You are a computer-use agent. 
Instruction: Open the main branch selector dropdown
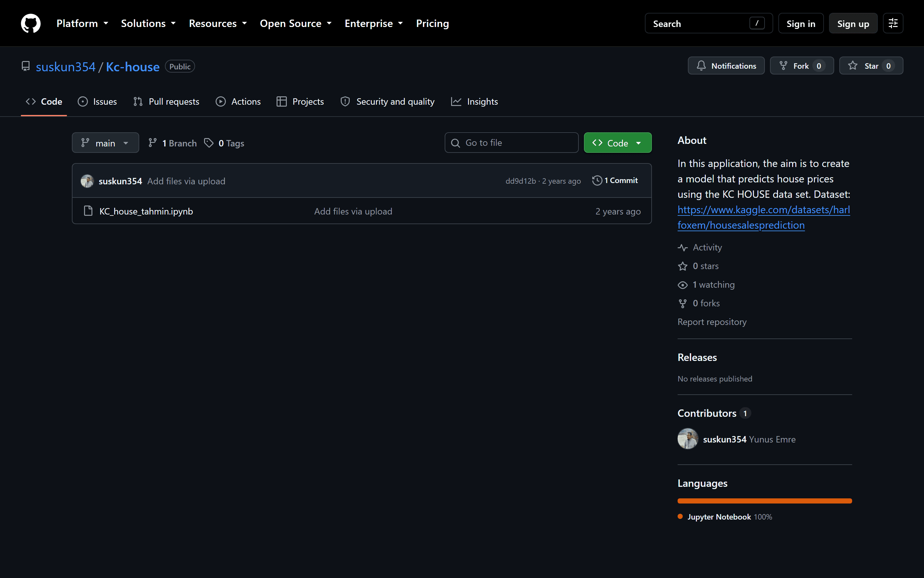[105, 143]
